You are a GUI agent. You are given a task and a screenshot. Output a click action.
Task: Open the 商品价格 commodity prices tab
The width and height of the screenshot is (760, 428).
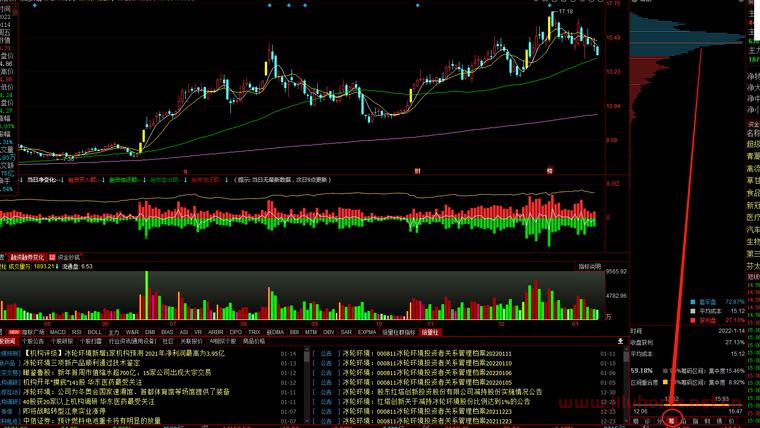[254, 341]
